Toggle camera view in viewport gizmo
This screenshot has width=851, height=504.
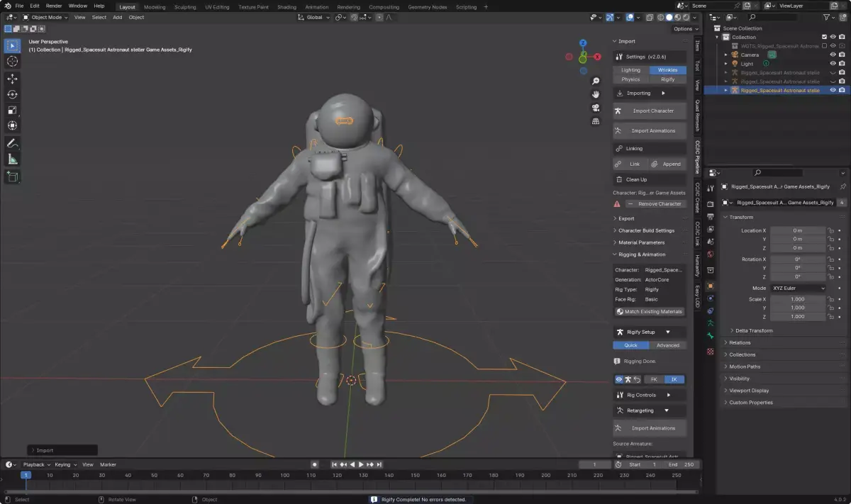pyautogui.click(x=596, y=108)
